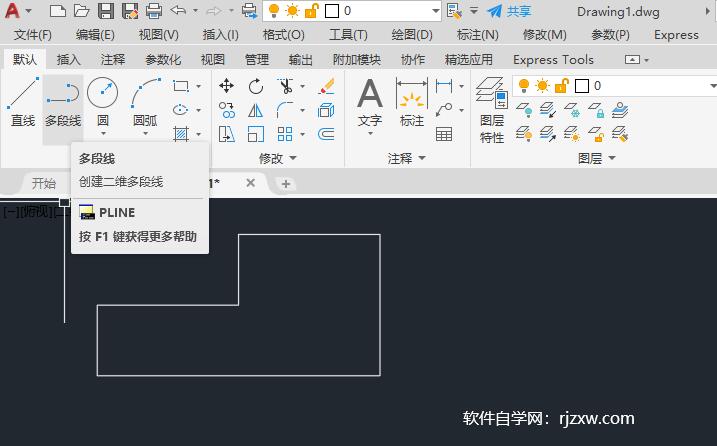Open the Array tool dropdown arrow
Image resolution: width=717 pixels, height=446 pixels.
pyautogui.click(x=302, y=134)
